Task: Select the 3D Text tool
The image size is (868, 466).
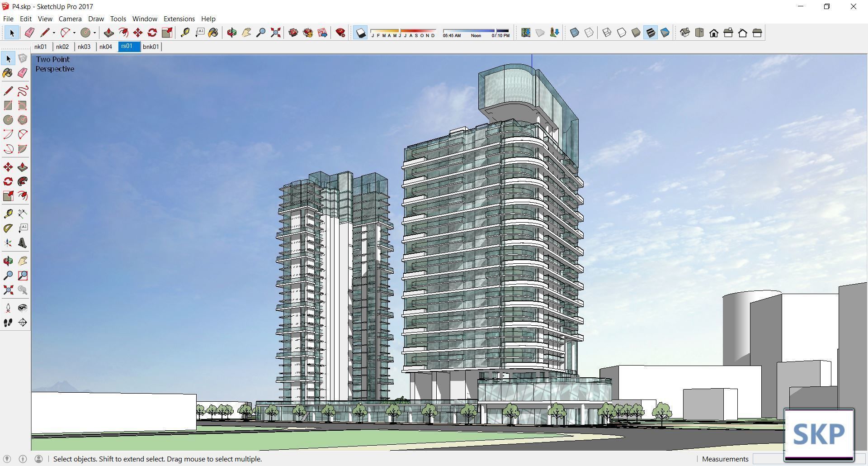Action: (x=23, y=243)
